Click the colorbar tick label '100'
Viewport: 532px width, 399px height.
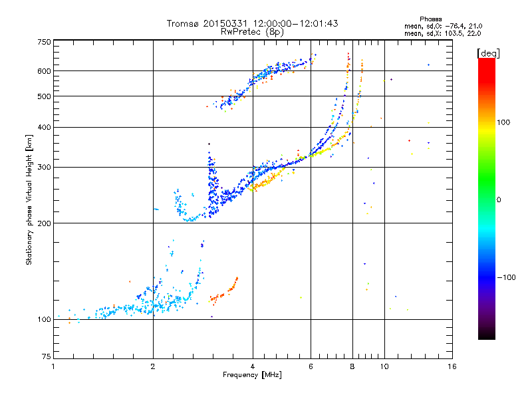pos(503,122)
